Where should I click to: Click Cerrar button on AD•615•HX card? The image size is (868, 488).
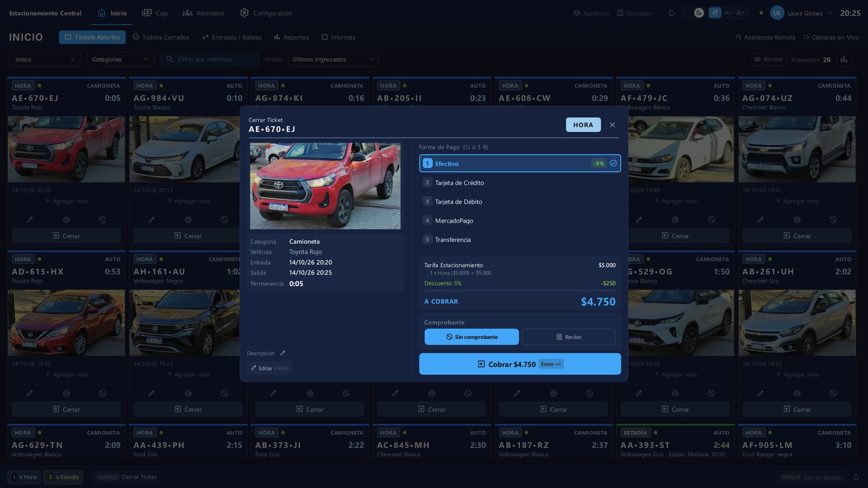tap(66, 409)
